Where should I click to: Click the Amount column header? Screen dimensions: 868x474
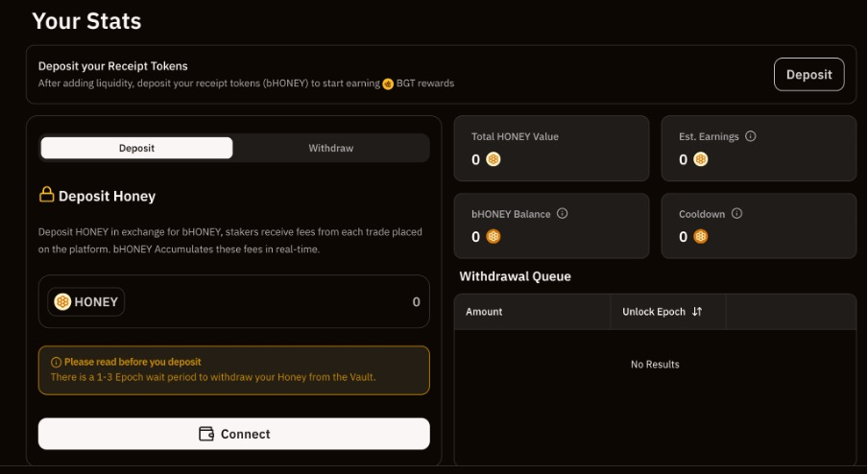tap(484, 312)
